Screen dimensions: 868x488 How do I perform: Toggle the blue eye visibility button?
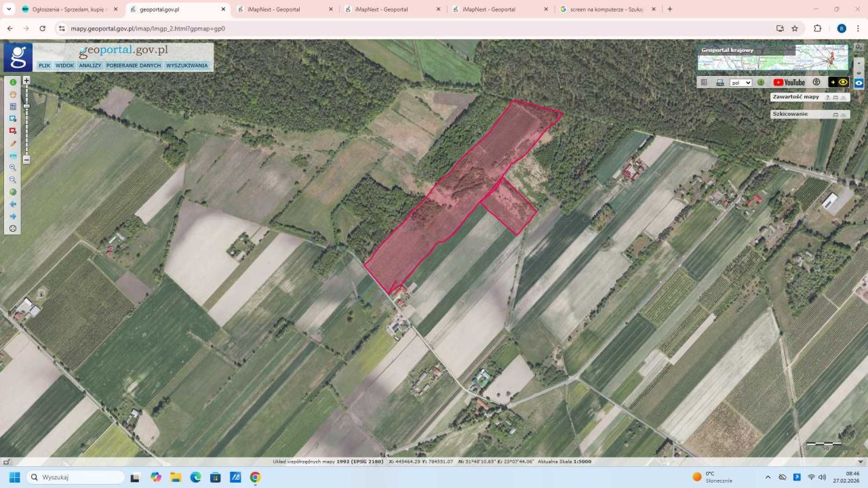859,83
